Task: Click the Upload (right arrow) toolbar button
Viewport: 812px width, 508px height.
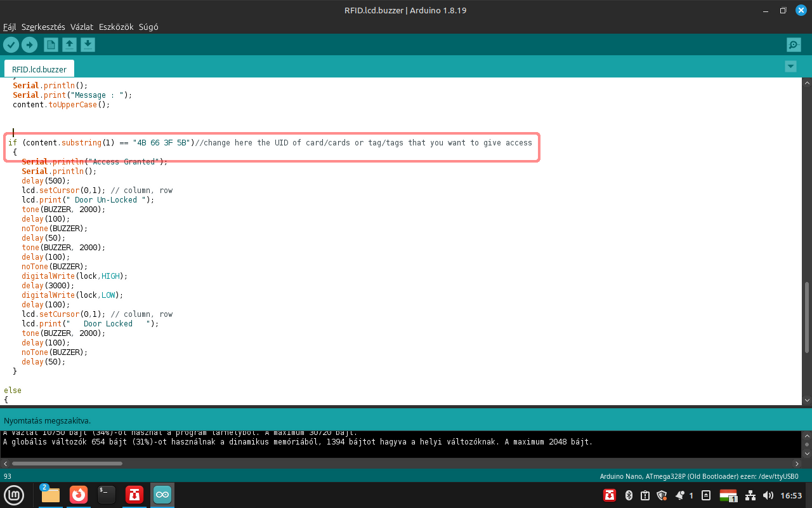Action: 30,44
